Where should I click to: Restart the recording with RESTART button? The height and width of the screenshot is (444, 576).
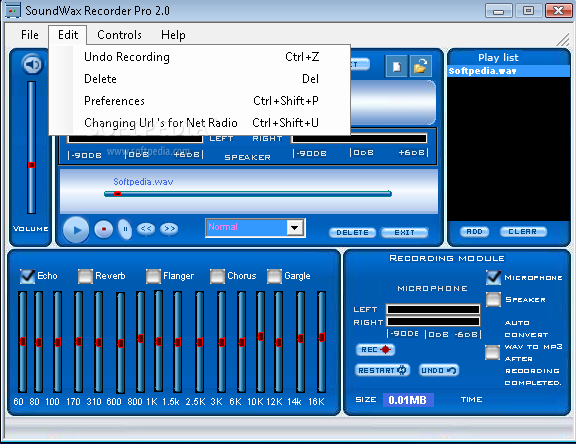[382, 370]
